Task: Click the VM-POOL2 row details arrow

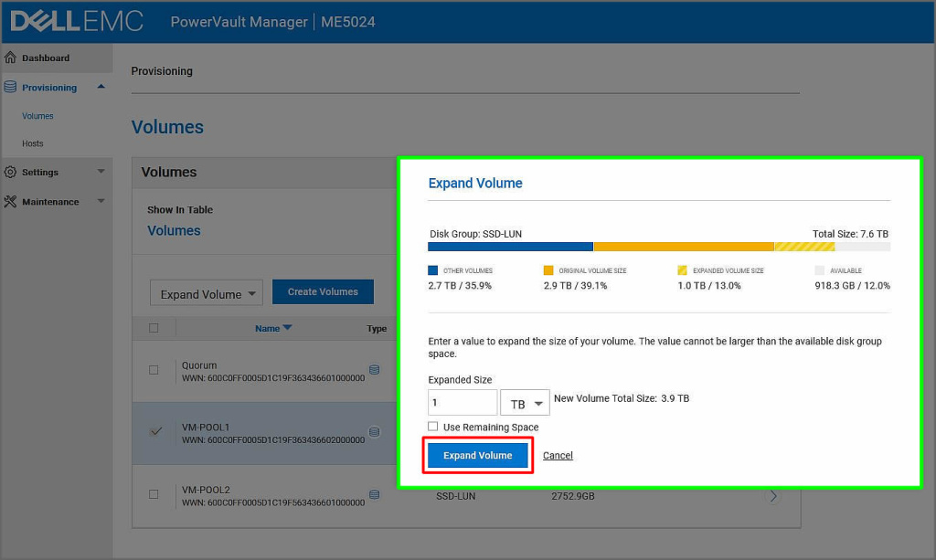Action: [773, 496]
